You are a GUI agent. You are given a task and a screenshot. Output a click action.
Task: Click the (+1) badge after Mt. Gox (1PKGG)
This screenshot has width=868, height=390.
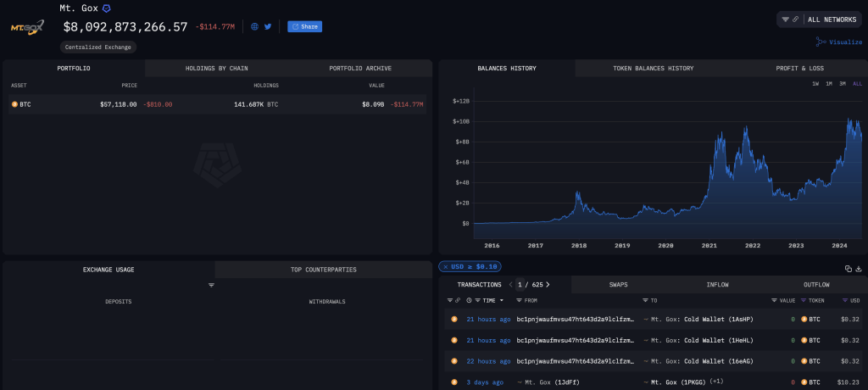click(x=715, y=382)
